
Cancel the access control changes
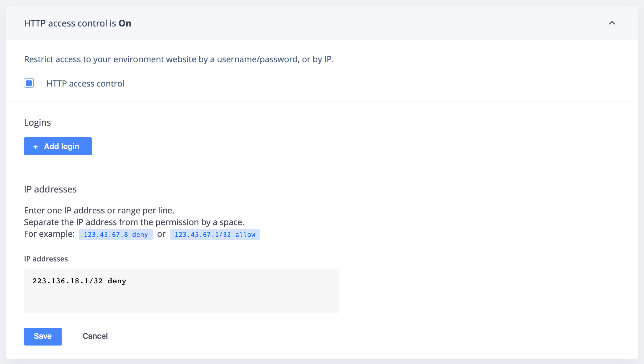(x=95, y=336)
